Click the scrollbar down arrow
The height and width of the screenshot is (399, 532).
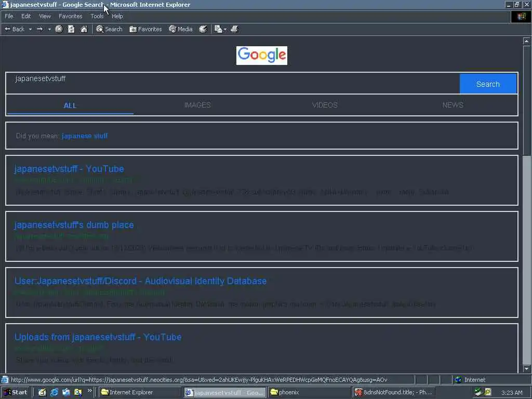click(526, 368)
